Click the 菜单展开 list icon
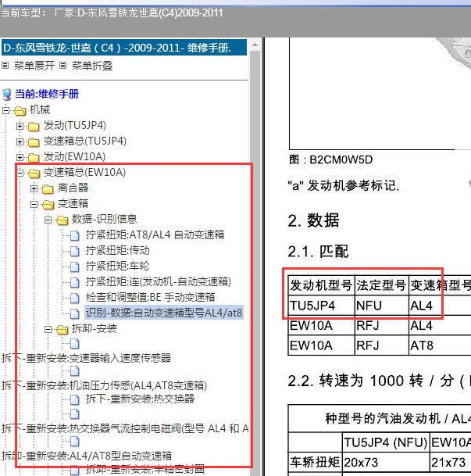The height and width of the screenshot is (476, 471). (x=5, y=66)
